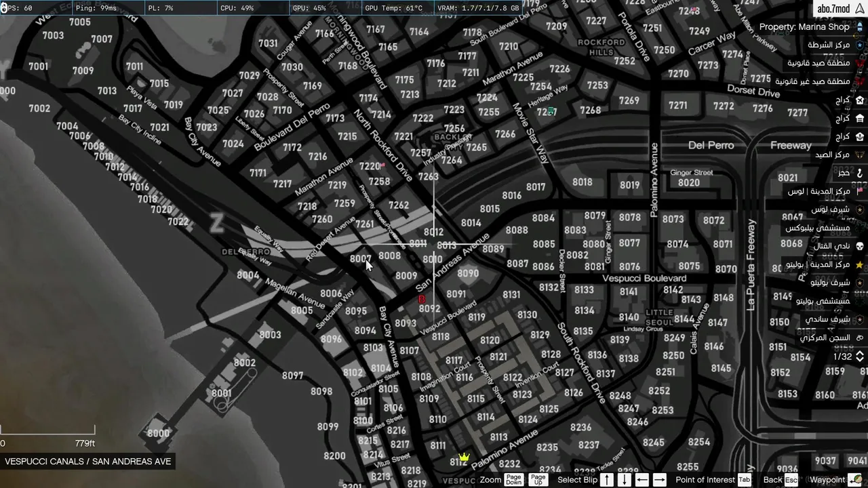Click the Waypoint map icon in bottom bar
Viewport: 868px width, 488px height.
(x=855, y=480)
